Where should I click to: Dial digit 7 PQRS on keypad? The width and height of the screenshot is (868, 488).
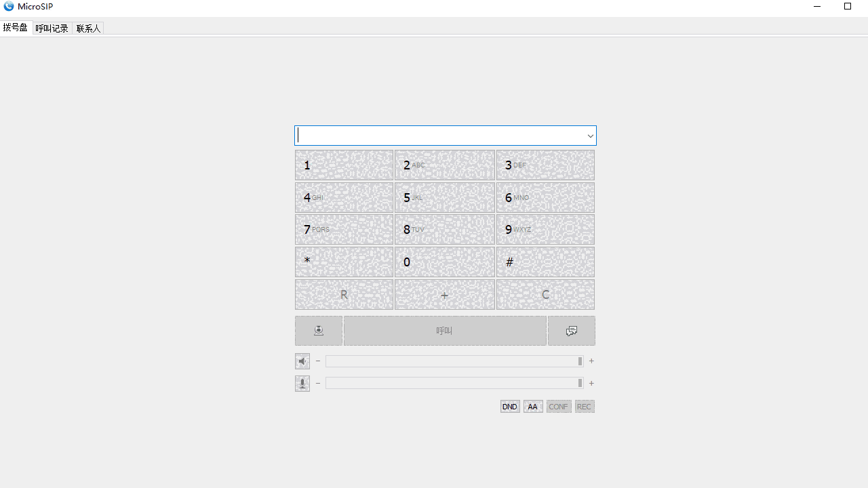[344, 230]
